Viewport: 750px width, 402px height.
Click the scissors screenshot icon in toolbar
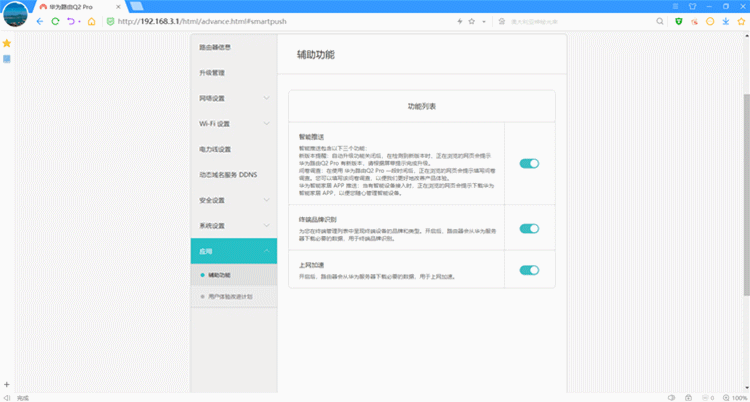693,21
